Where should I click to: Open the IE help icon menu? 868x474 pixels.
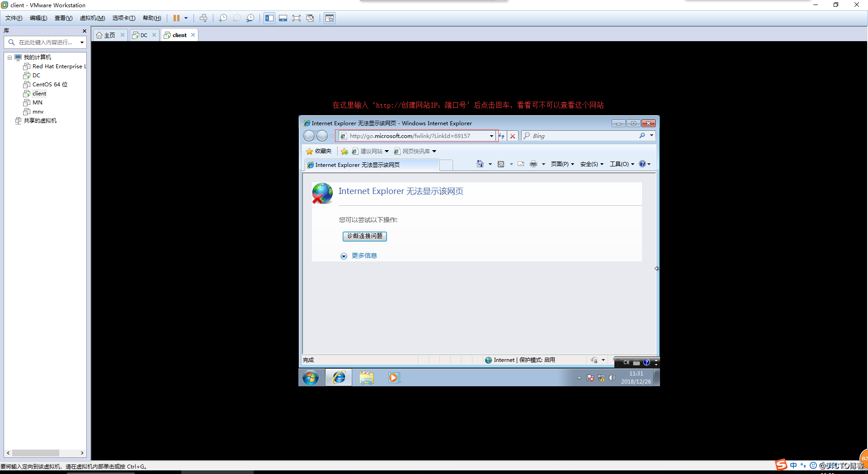point(645,164)
